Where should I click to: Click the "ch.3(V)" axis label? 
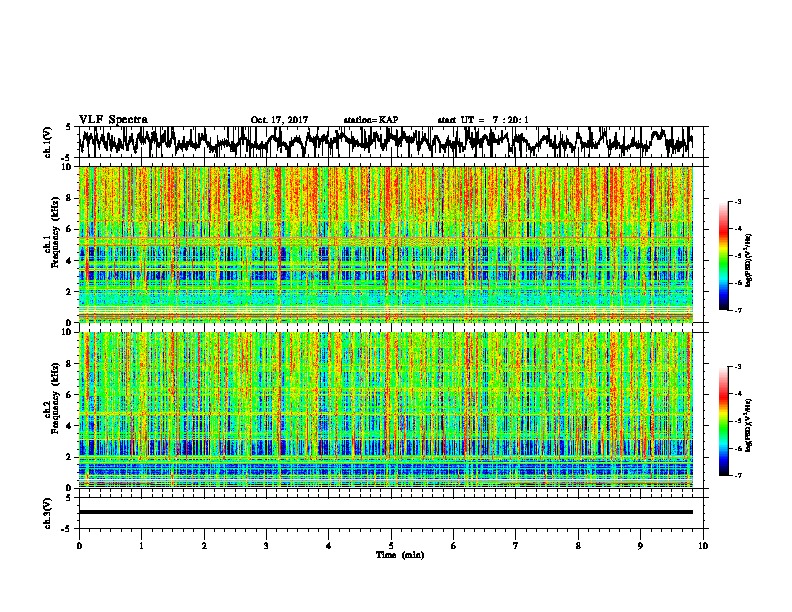pyautogui.click(x=48, y=513)
